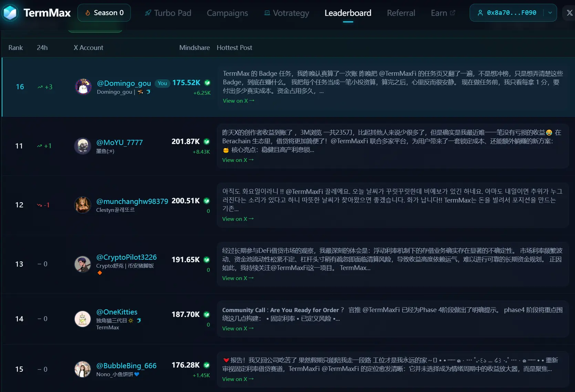Click the rocket icon beside Turbo Pad
The width and height of the screenshot is (575, 392).
[x=148, y=13]
